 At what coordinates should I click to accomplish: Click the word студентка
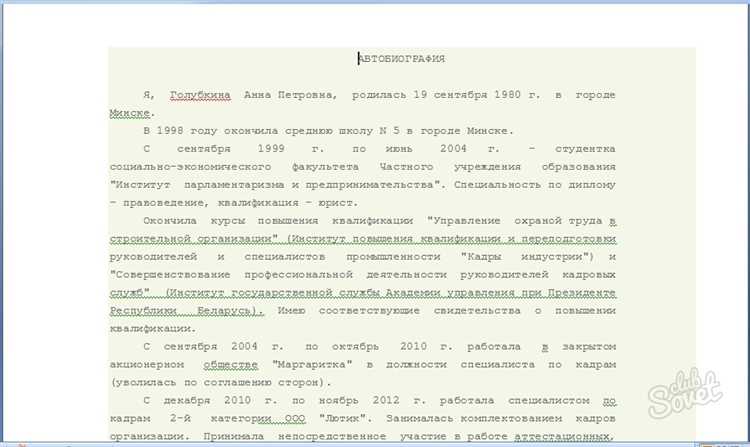pos(585,149)
